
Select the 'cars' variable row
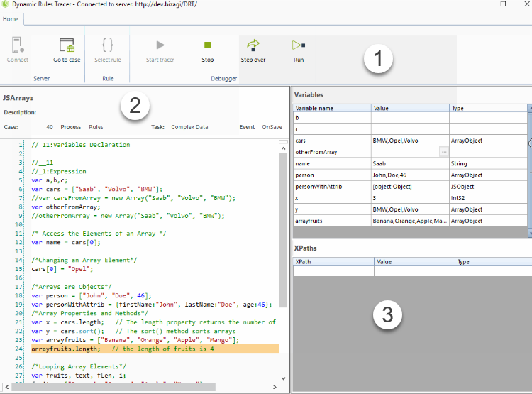tap(410, 141)
